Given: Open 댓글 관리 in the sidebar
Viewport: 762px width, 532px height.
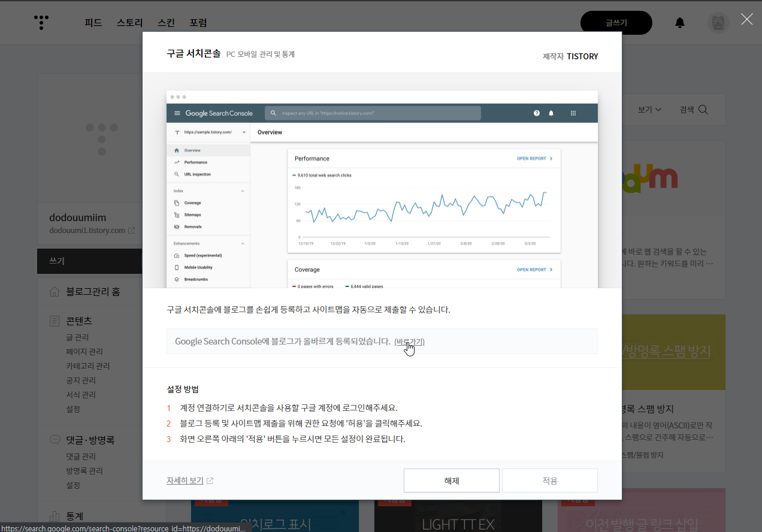Looking at the screenshot, I should point(81,457).
